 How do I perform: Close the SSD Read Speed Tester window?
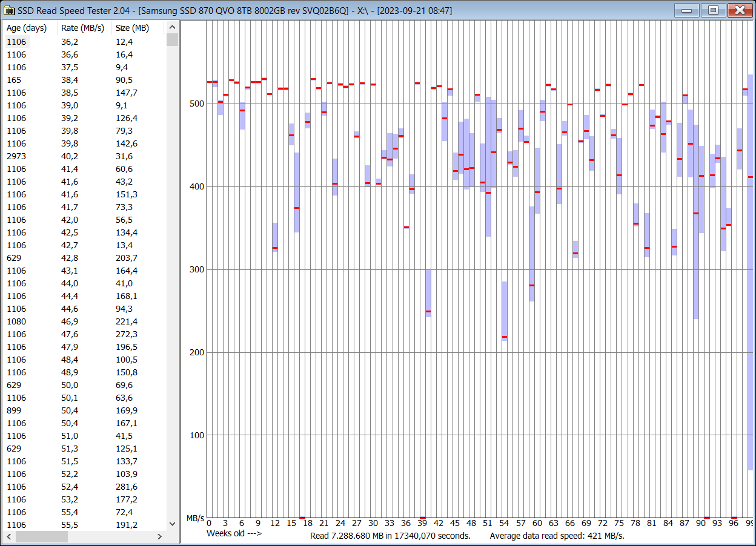coord(740,10)
